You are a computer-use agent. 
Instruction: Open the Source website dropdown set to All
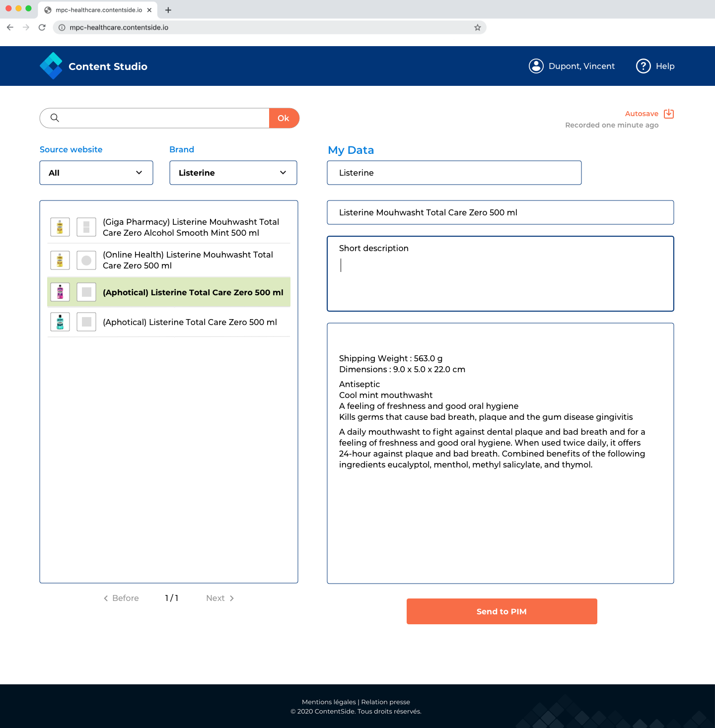click(96, 173)
